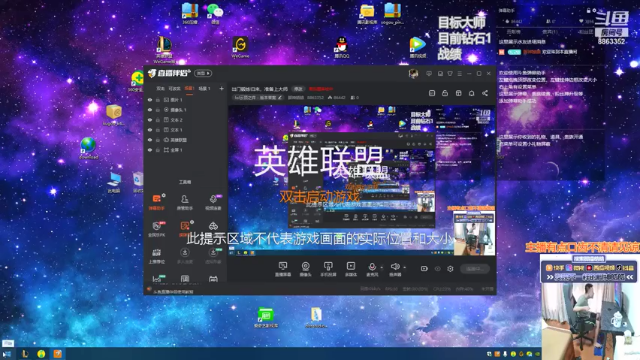
Task: Select the 文本 2 layer row
Action: pos(186,120)
